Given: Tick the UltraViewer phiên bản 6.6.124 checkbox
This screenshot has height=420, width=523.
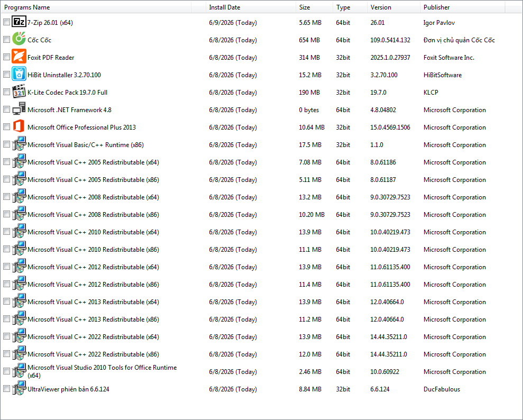Looking at the screenshot, I should (7, 388).
